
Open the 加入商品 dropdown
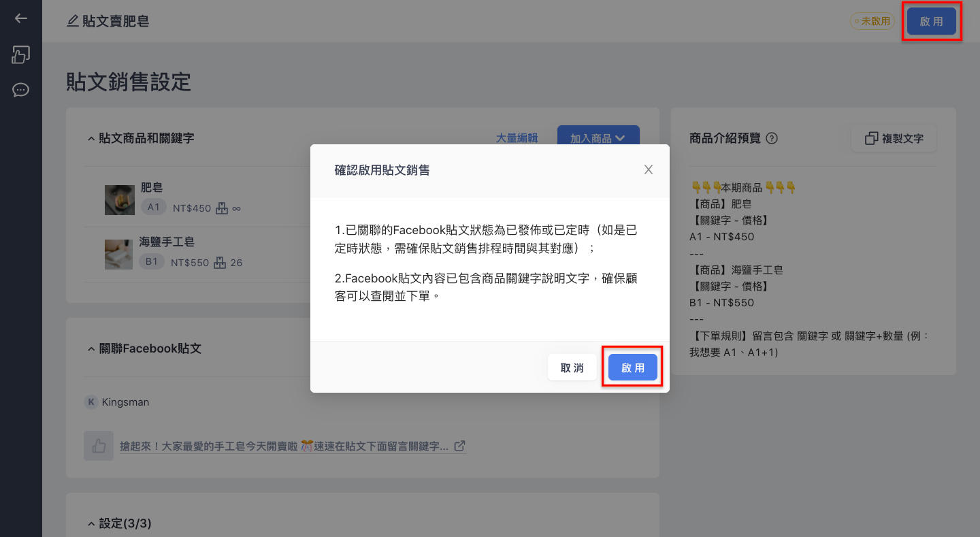click(x=598, y=138)
